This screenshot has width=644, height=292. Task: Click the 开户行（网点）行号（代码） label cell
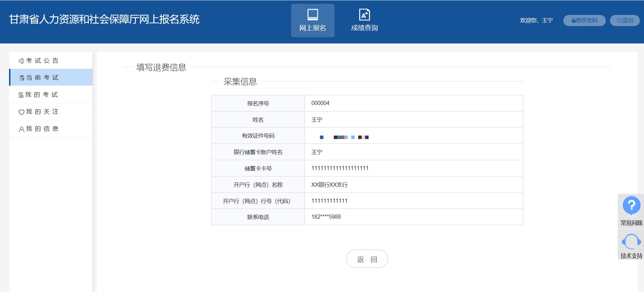tap(258, 201)
